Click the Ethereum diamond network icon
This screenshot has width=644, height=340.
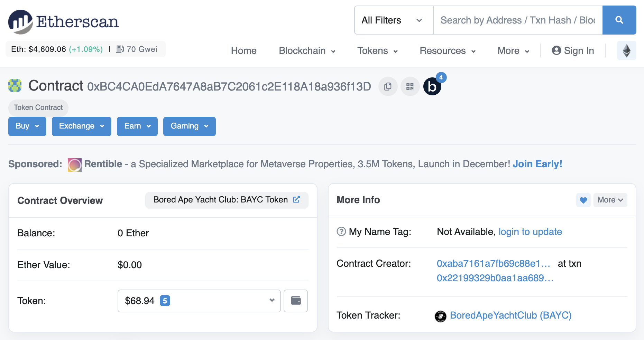[626, 50]
